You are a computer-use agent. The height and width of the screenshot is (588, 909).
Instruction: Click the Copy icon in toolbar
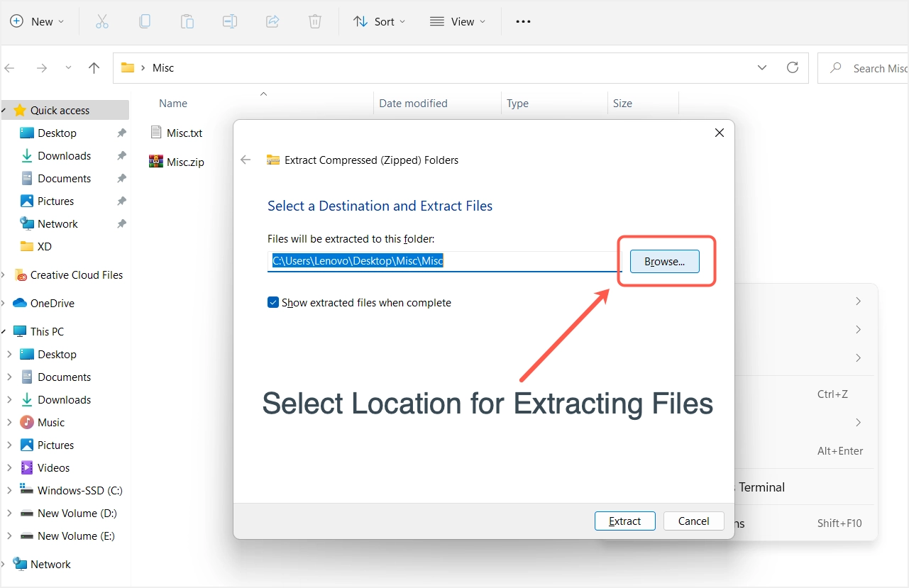(x=145, y=21)
